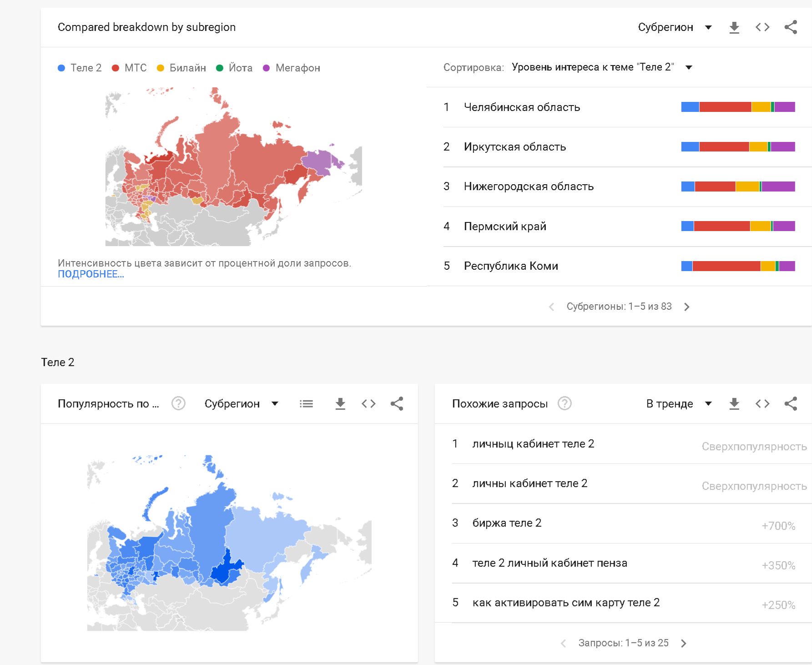The height and width of the screenshot is (665, 812).
Task: Click the ПОДРОБНЕЕ link under the map
Action: pyautogui.click(x=91, y=274)
